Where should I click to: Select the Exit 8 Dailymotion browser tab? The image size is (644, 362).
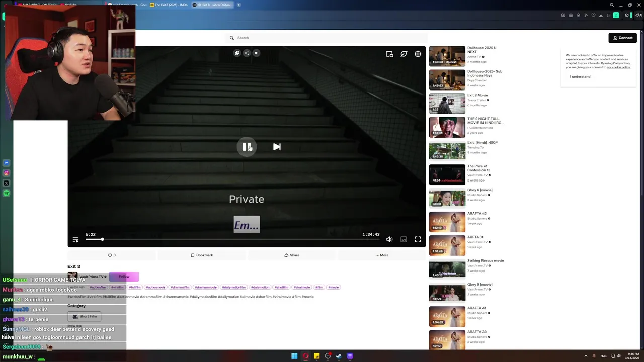point(213,5)
